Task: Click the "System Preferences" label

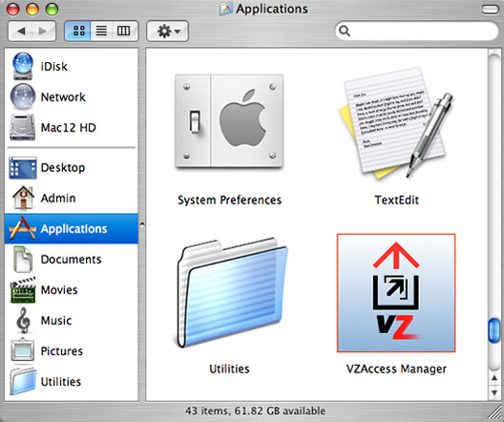Action: [x=229, y=200]
